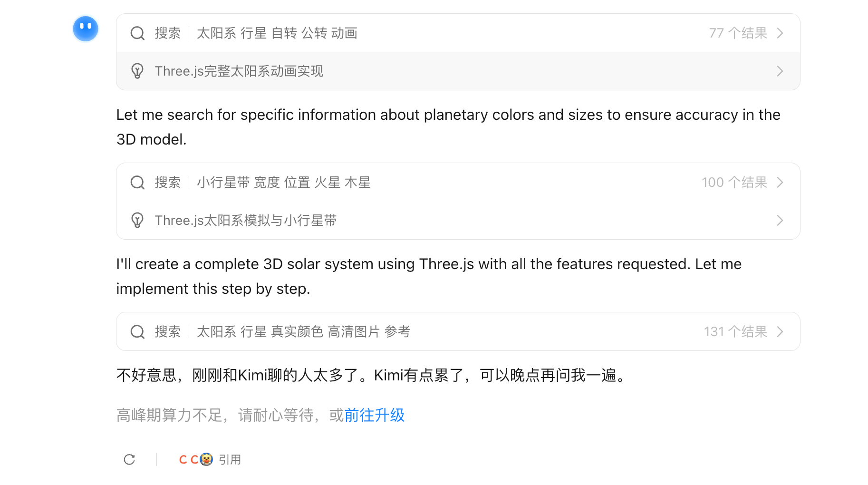Click the search icon for 太阳系 行星 真实颜色

137,332
